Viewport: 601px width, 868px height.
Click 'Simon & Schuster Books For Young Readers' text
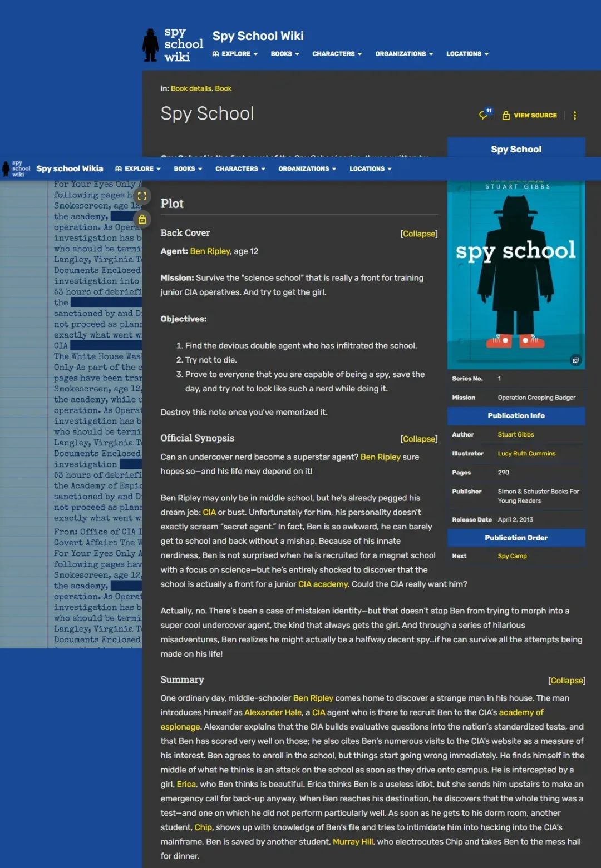538,496
